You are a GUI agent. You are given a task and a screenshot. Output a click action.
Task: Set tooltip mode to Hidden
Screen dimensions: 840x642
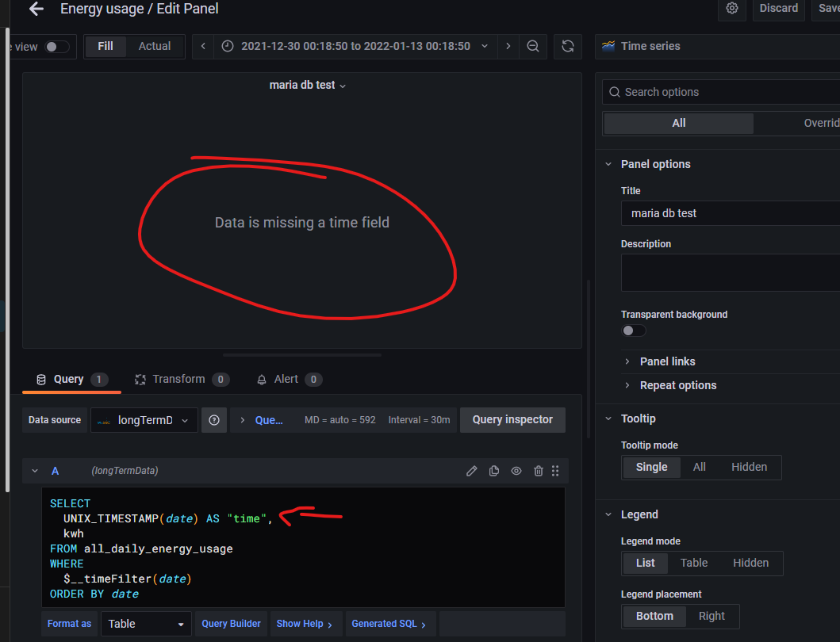click(x=749, y=468)
